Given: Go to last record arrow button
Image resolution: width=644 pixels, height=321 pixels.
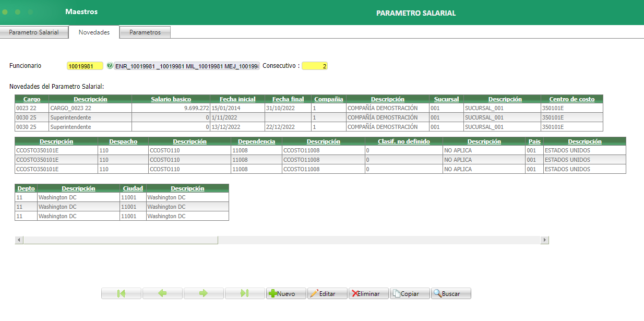Looking at the screenshot, I should pyautogui.click(x=245, y=293).
